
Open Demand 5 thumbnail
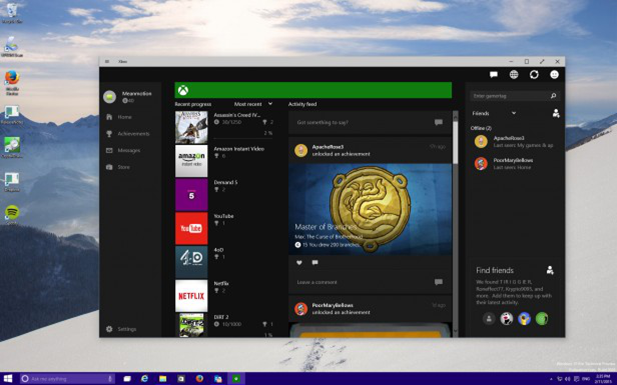click(x=191, y=194)
